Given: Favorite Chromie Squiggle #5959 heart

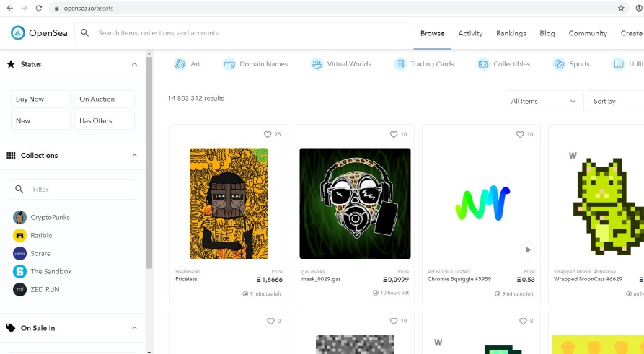Looking at the screenshot, I should 519,134.
